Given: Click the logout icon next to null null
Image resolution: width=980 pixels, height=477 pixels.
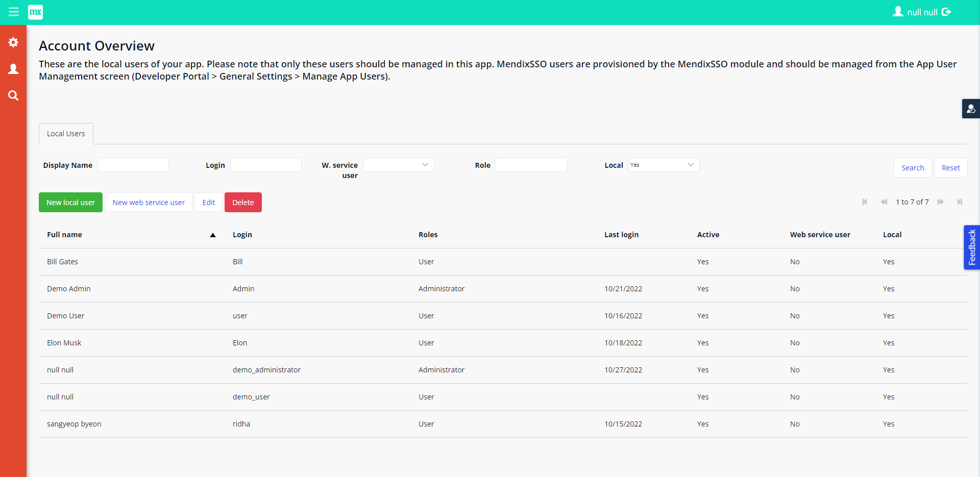Looking at the screenshot, I should tap(947, 12).
